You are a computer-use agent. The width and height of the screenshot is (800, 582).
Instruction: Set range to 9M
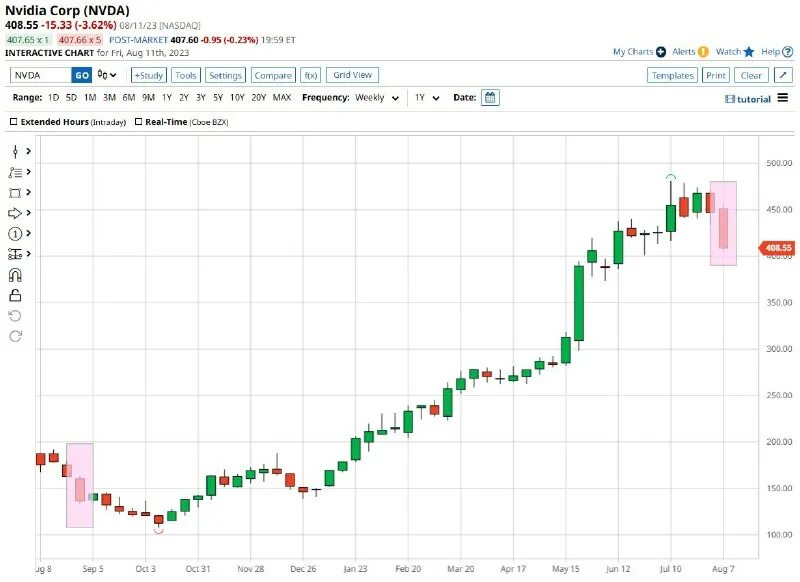148,97
